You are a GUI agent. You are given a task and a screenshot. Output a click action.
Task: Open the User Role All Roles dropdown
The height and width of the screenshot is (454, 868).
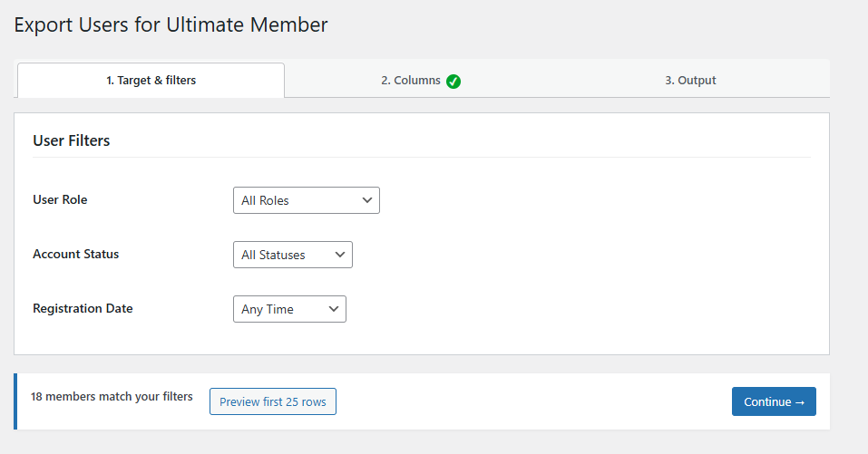pos(307,200)
